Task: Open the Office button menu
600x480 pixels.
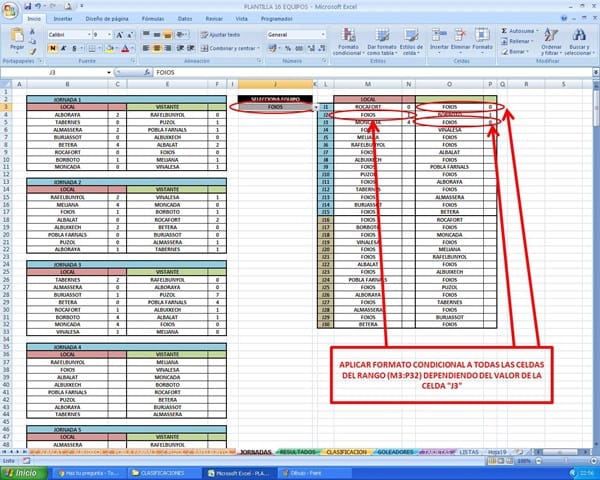Action: [x=10, y=10]
